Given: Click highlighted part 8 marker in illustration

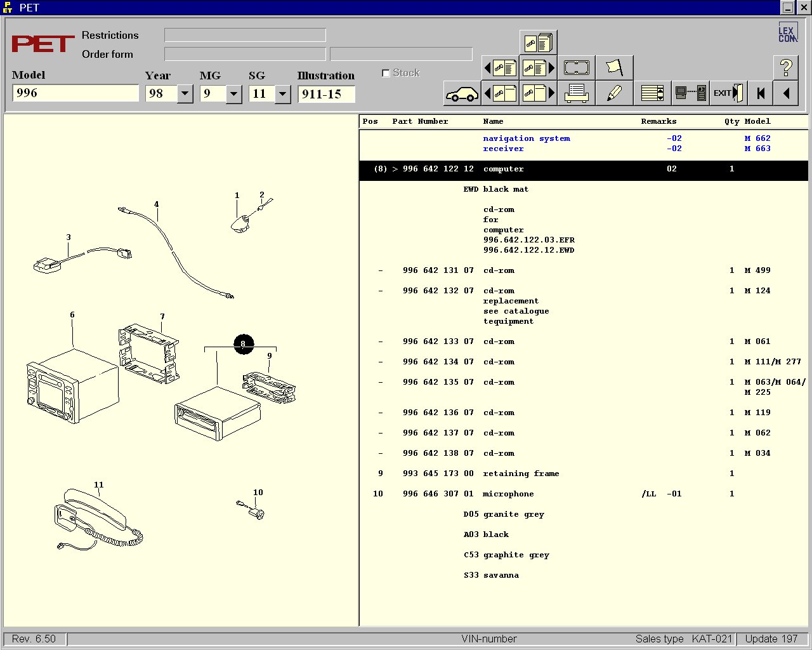Looking at the screenshot, I should [x=243, y=344].
